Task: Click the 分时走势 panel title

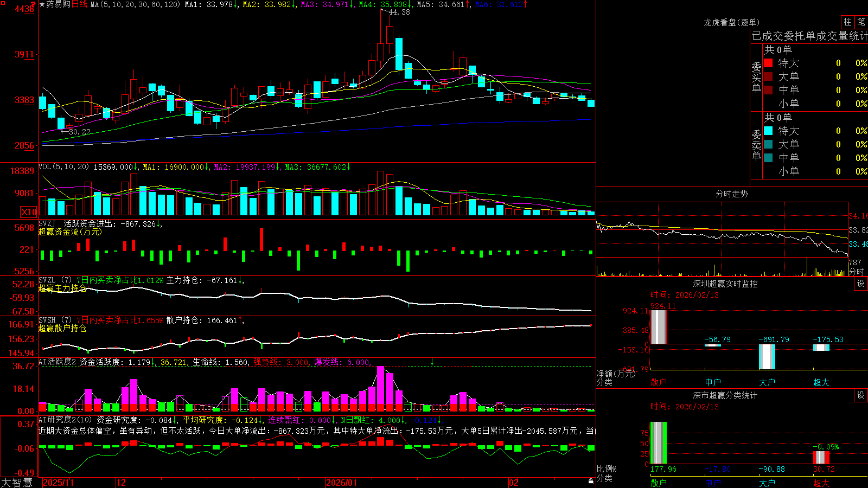Action: (x=731, y=194)
